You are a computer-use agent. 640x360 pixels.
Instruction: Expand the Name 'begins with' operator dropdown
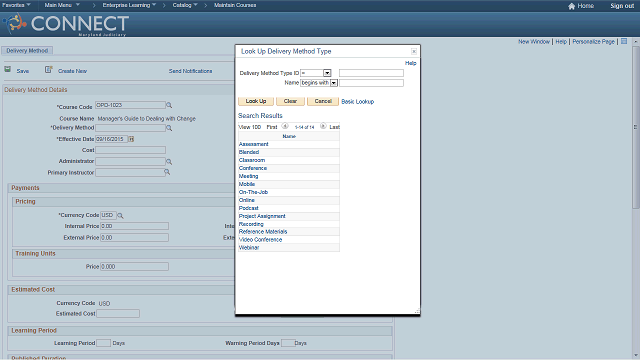point(334,83)
